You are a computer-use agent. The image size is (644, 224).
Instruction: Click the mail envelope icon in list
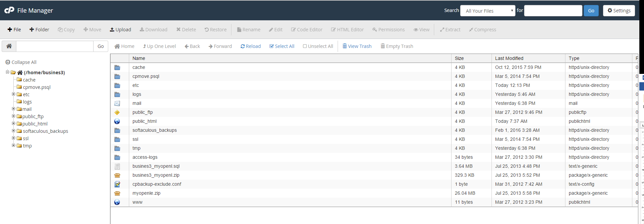point(117,104)
